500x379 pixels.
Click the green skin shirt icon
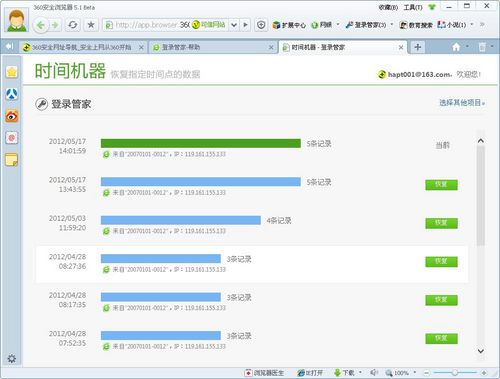[x=432, y=7]
